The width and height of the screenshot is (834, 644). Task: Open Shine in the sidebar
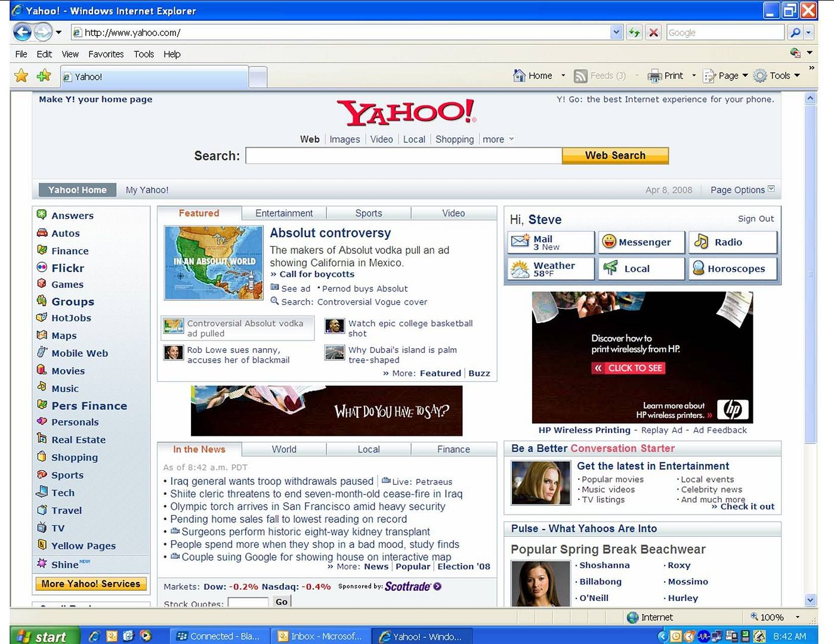64,565
